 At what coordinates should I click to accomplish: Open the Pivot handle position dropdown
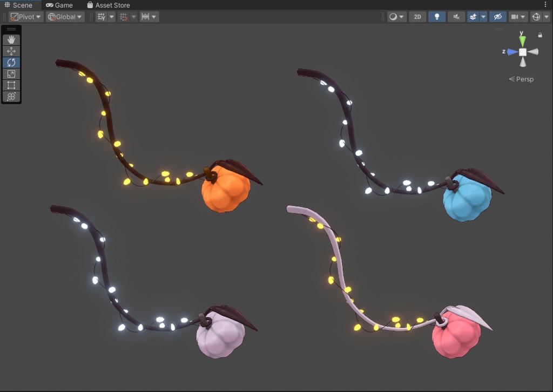[25, 17]
